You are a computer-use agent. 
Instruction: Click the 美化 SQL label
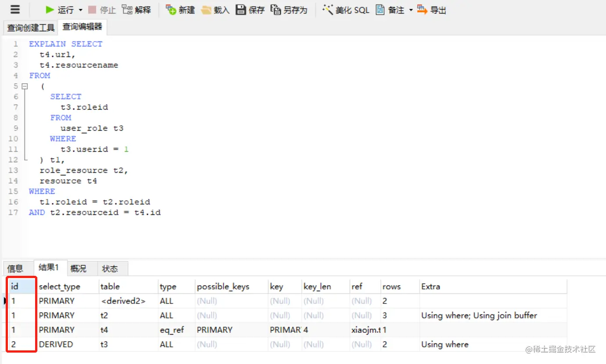click(353, 10)
